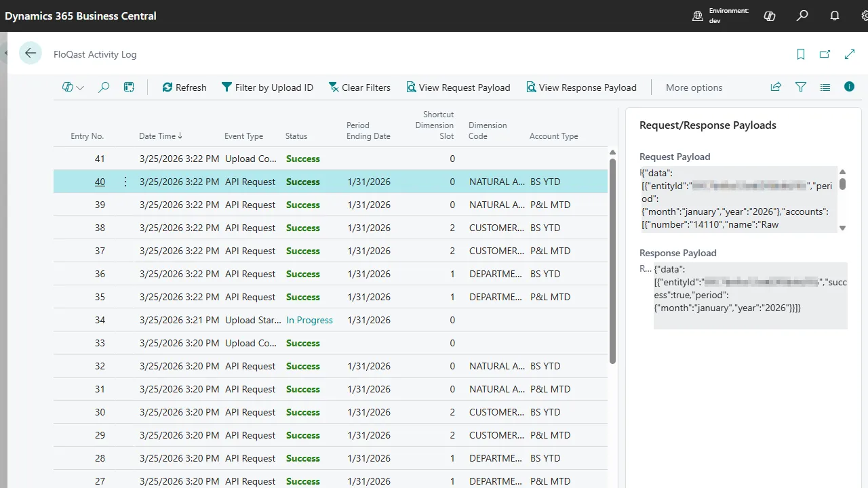The height and width of the screenshot is (488, 868).
Task: Click entry 28 number cell
Action: (100, 458)
